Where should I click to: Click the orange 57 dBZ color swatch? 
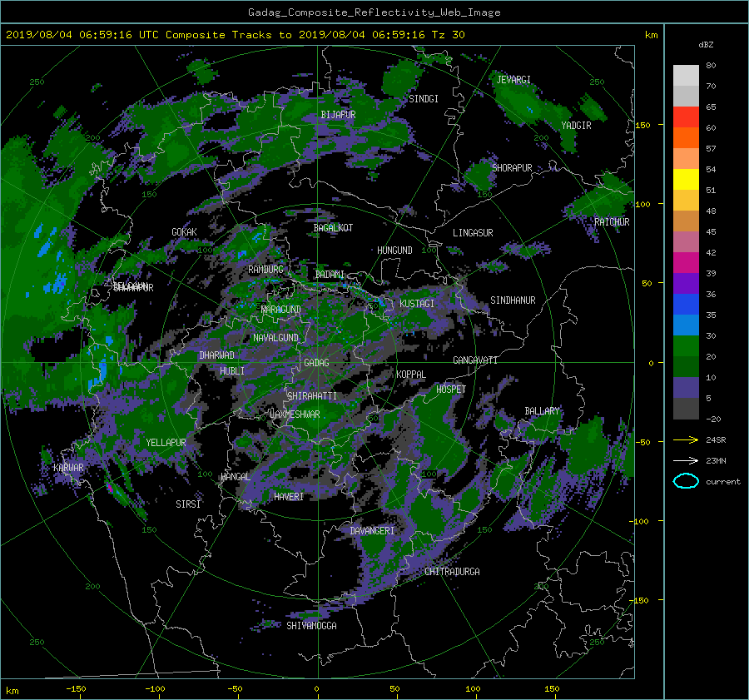click(x=686, y=137)
